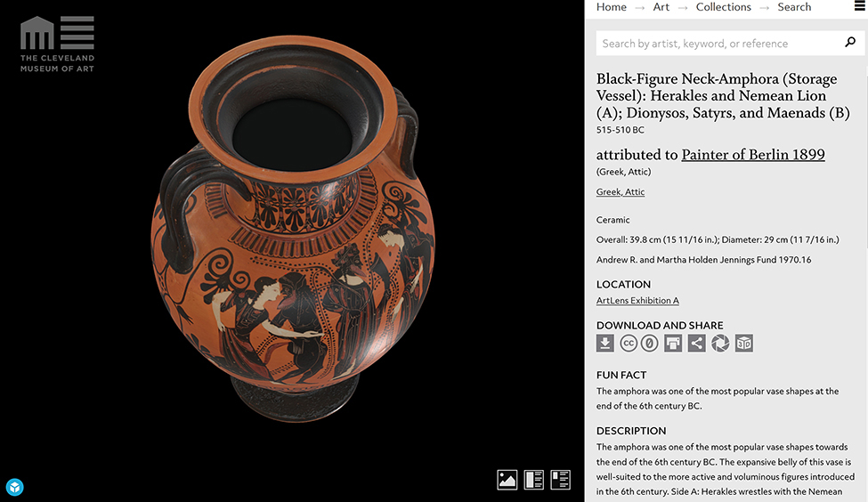
Task: Open the ArtLens Exhibition A location link
Action: [x=637, y=301]
